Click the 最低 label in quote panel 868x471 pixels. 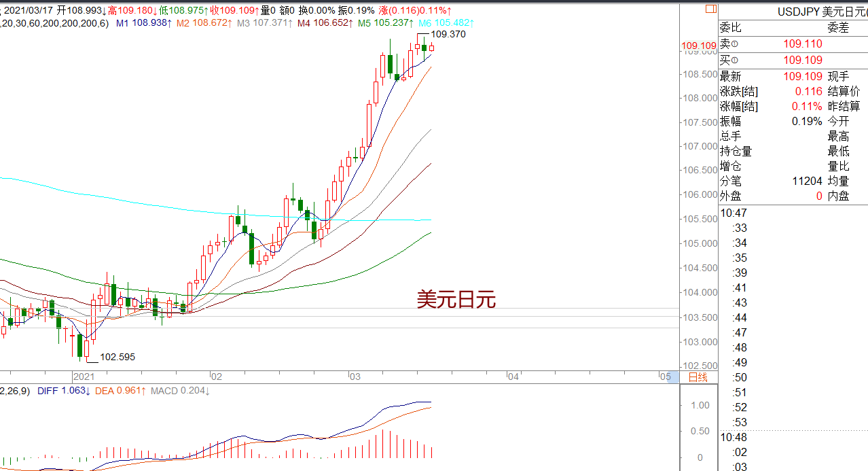click(838, 152)
